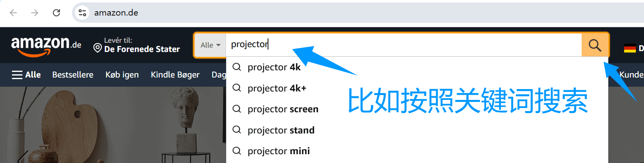Expand the Alle category dropdown in search
The width and height of the screenshot is (644, 163).
(x=210, y=45)
